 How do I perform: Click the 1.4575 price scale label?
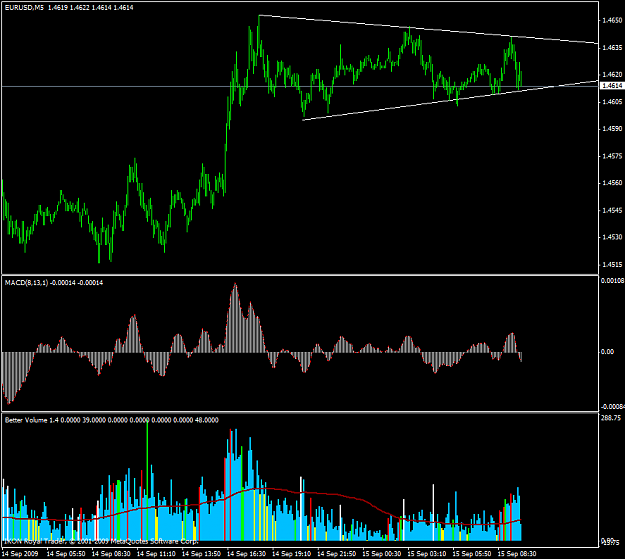612,156
